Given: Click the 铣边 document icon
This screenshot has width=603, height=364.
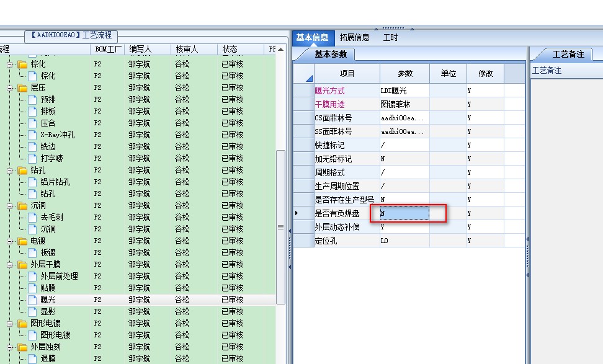Looking at the screenshot, I should (33, 147).
